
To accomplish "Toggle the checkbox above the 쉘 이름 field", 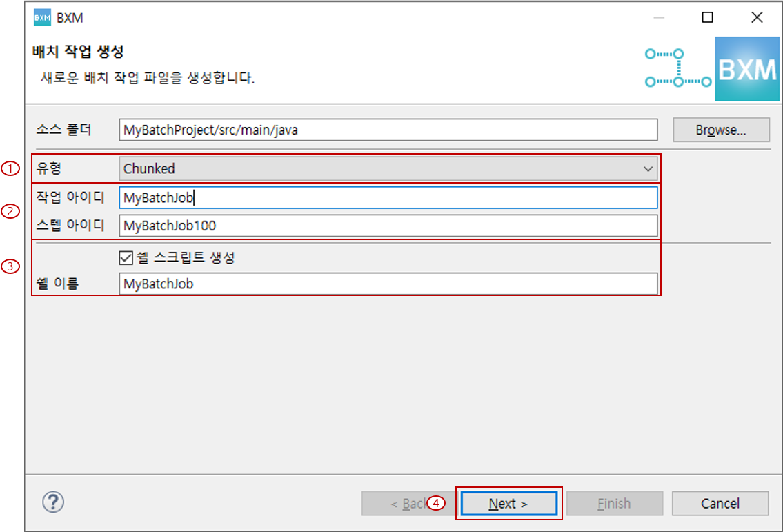I will (x=124, y=257).
